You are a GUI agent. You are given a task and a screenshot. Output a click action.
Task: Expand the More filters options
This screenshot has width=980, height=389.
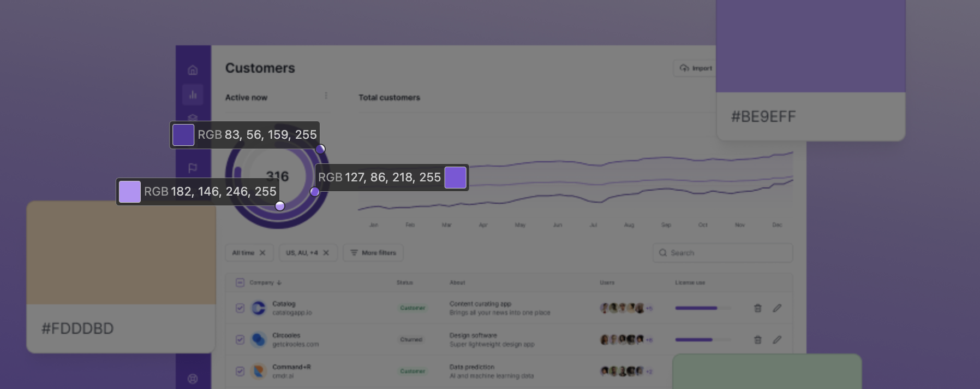pyautogui.click(x=373, y=253)
